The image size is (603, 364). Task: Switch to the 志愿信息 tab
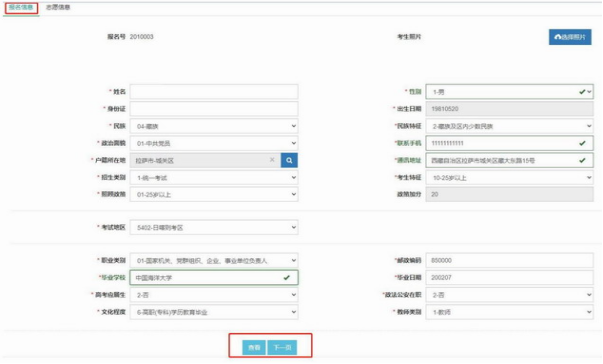pyautogui.click(x=58, y=7)
